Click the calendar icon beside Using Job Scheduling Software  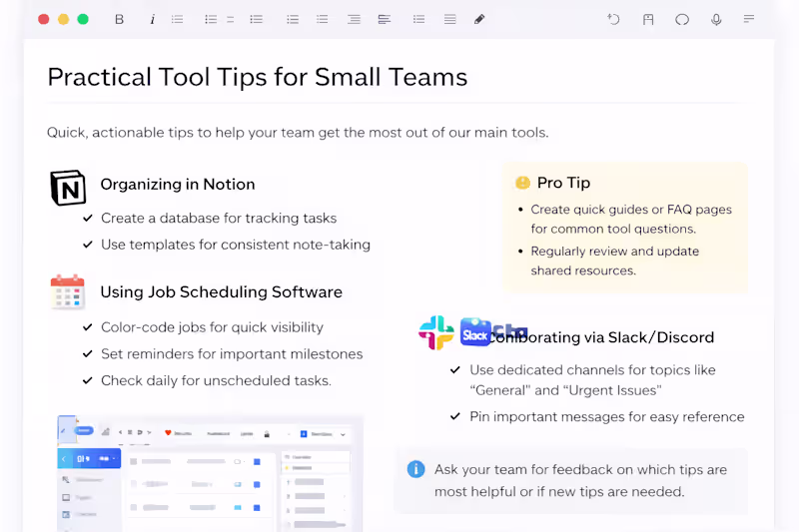[67, 292]
